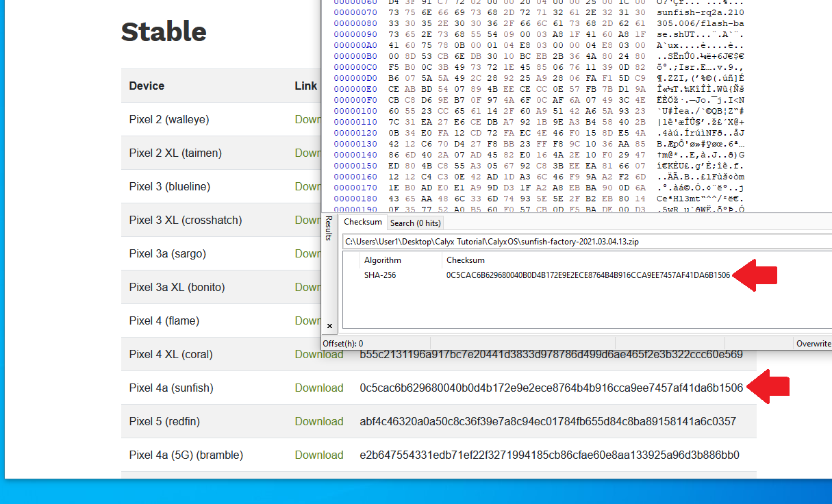Image resolution: width=832 pixels, height=504 pixels.
Task: Download the Pixel 4 XL (coral) image
Action: (x=319, y=354)
